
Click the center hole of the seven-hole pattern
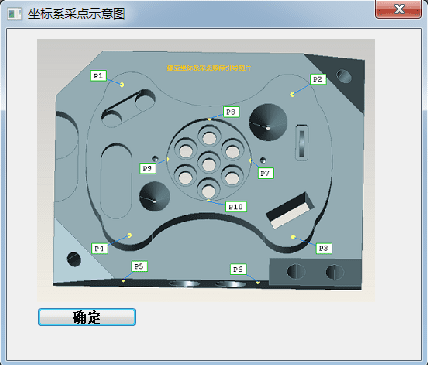[x=209, y=164]
